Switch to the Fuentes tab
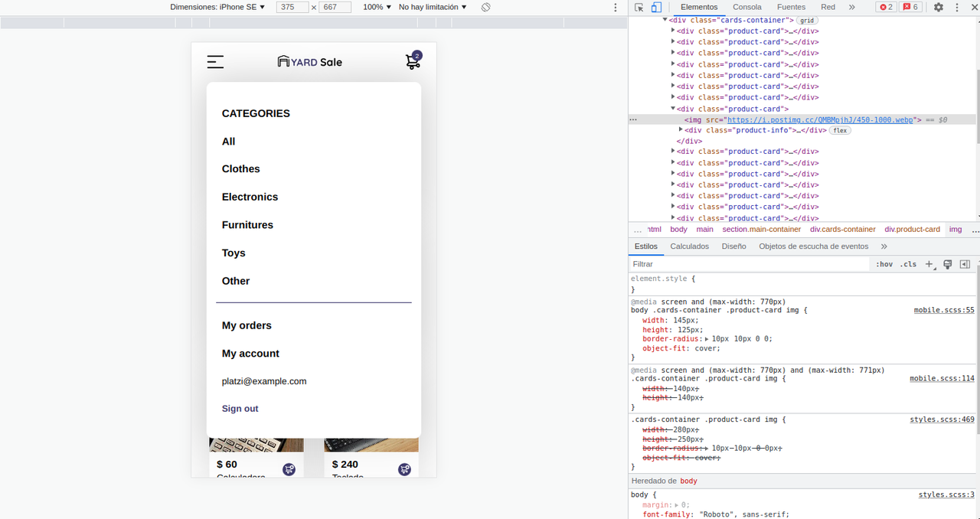 (791, 7)
